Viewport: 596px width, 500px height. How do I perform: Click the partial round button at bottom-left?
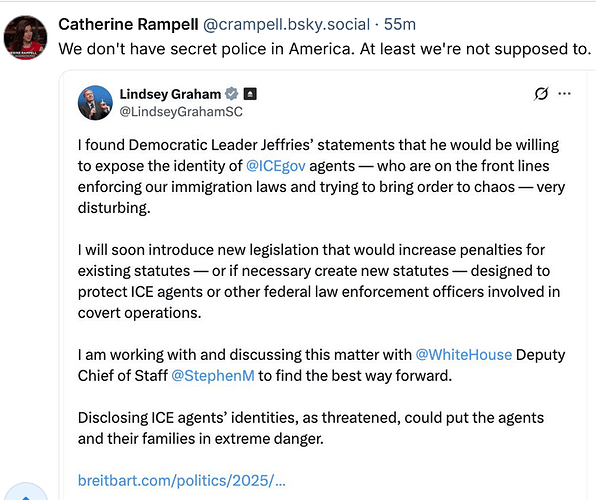tap(25, 492)
